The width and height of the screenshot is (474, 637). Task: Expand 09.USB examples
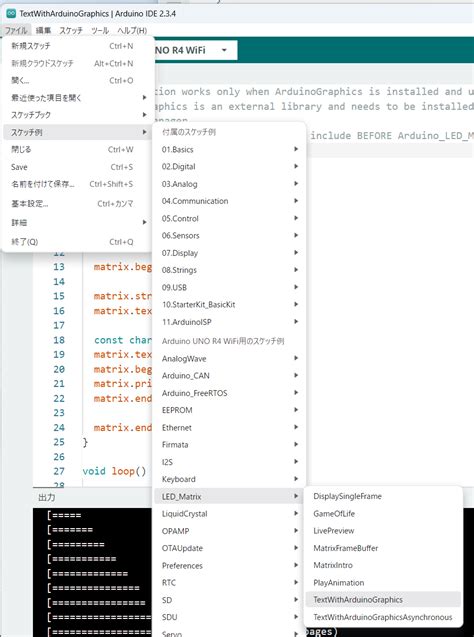[x=229, y=288]
